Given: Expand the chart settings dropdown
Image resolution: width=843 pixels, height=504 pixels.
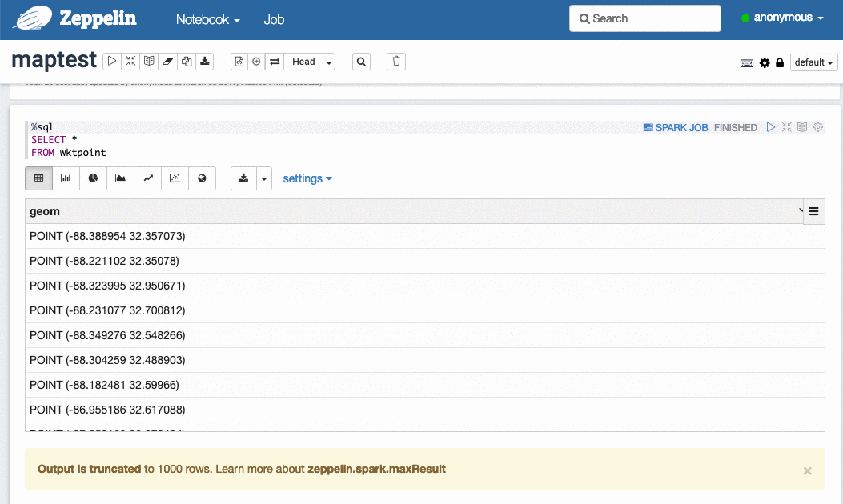Looking at the screenshot, I should tap(307, 178).
